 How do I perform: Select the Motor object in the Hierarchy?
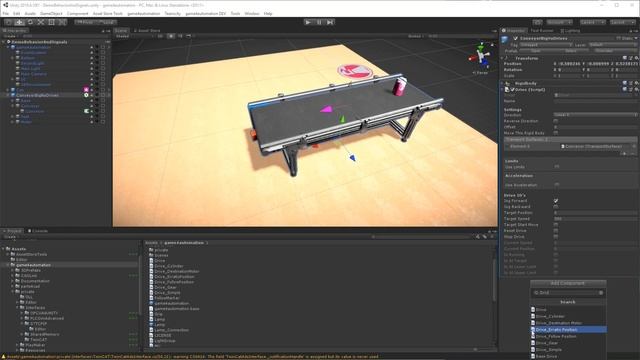pyautogui.click(x=26, y=122)
